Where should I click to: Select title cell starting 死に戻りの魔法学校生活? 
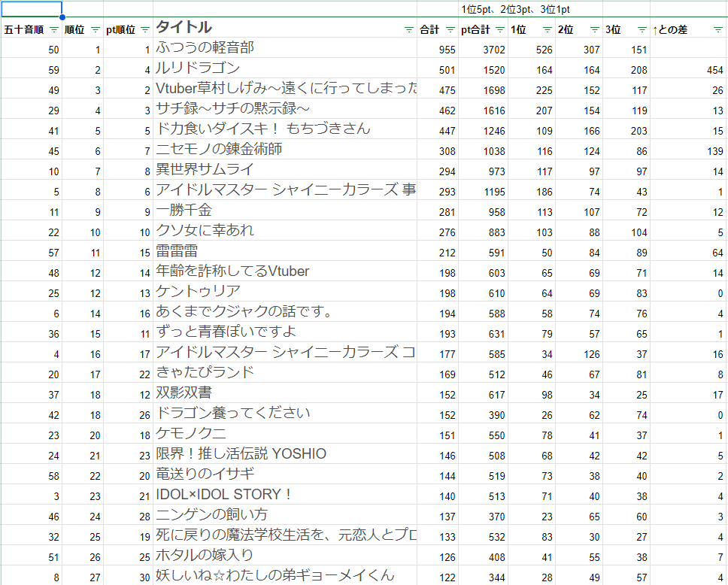click(284, 535)
